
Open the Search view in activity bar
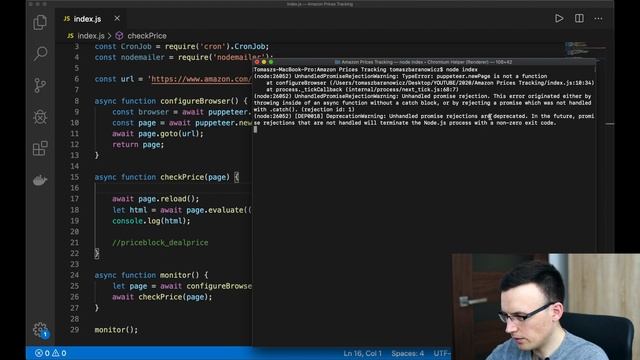40,53
